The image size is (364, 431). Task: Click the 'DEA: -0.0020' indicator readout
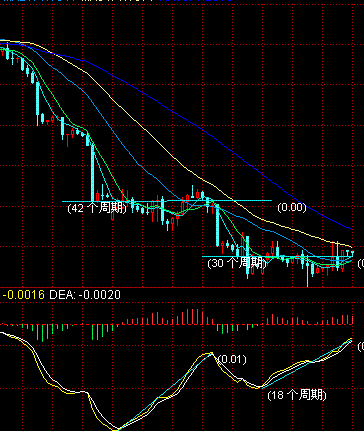(85, 295)
